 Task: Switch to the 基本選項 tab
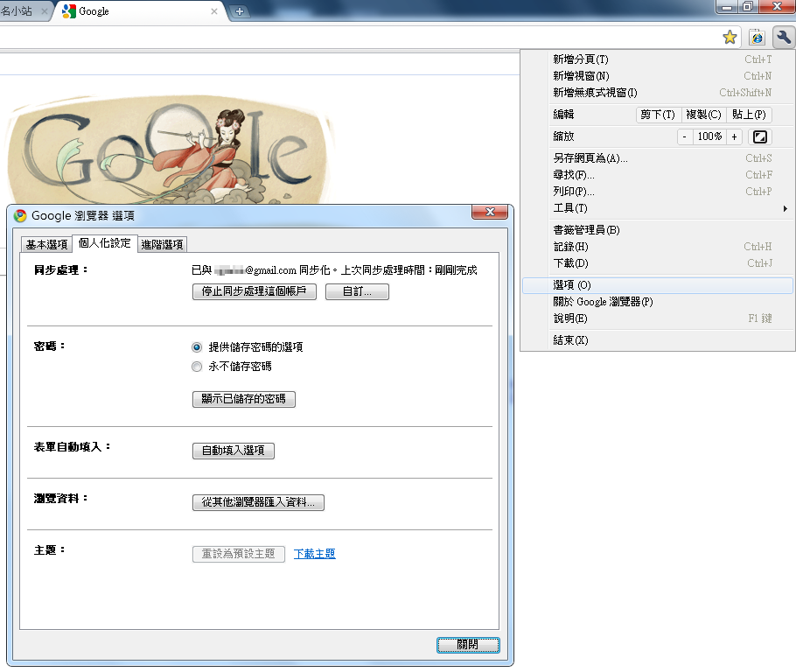[x=46, y=245]
